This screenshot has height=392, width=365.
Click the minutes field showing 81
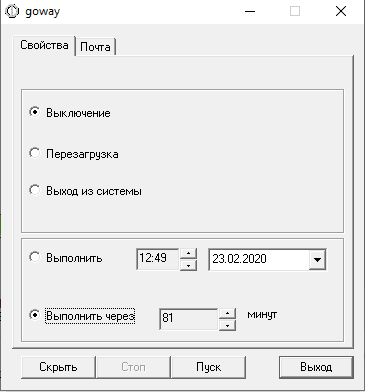coord(189,319)
